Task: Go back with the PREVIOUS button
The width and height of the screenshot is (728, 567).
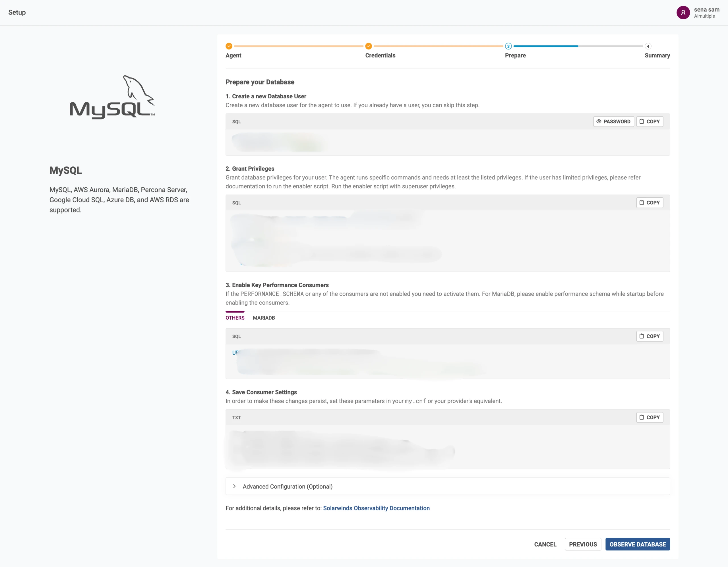Action: (583, 544)
